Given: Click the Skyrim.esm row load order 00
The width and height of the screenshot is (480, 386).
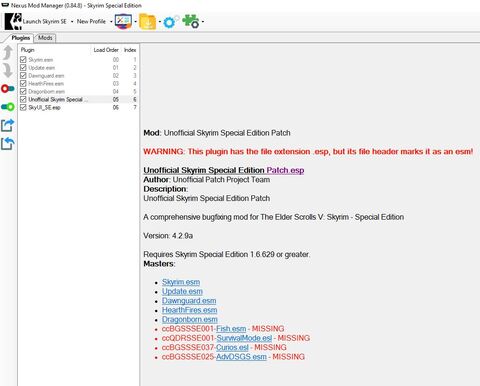Looking at the screenshot, I should click(x=116, y=59).
